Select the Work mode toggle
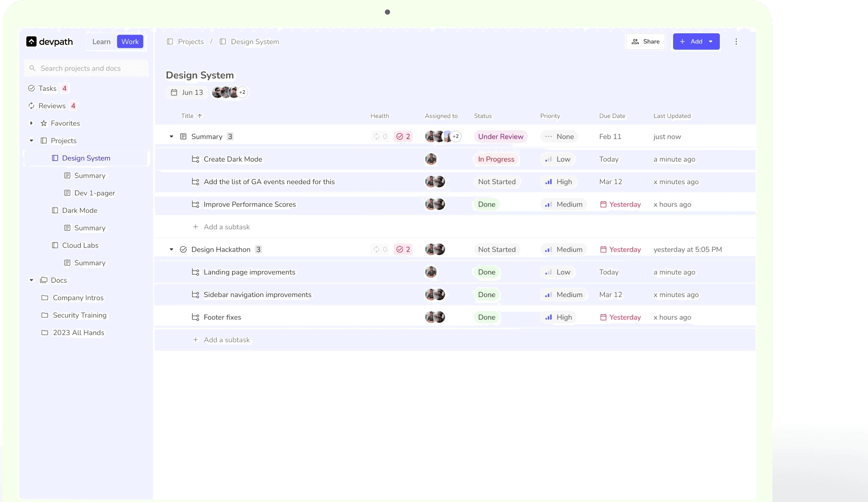868x502 pixels. [x=130, y=41]
